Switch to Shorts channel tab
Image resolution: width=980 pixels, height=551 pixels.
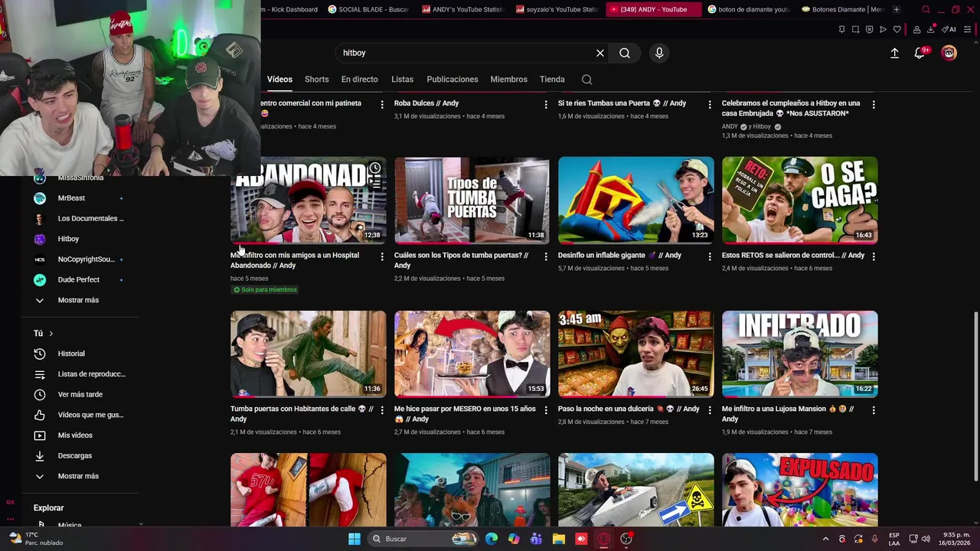tap(316, 80)
